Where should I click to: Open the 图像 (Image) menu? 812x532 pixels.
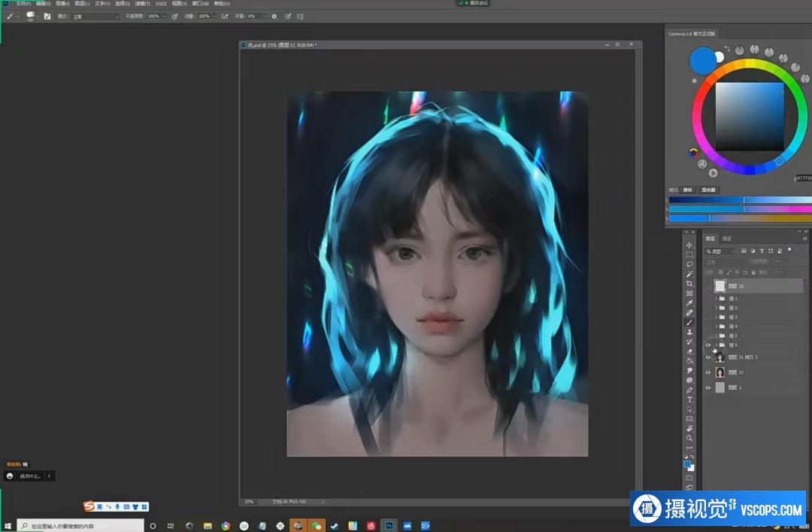click(x=62, y=4)
